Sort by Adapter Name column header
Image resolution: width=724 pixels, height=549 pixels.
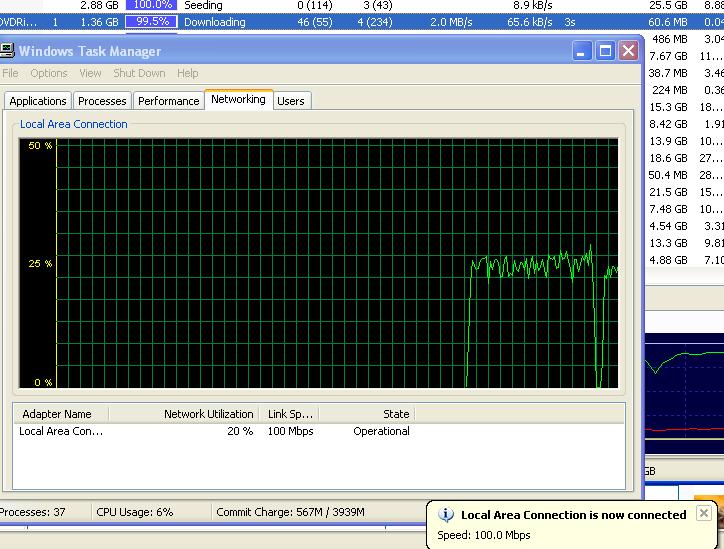[x=61, y=414]
